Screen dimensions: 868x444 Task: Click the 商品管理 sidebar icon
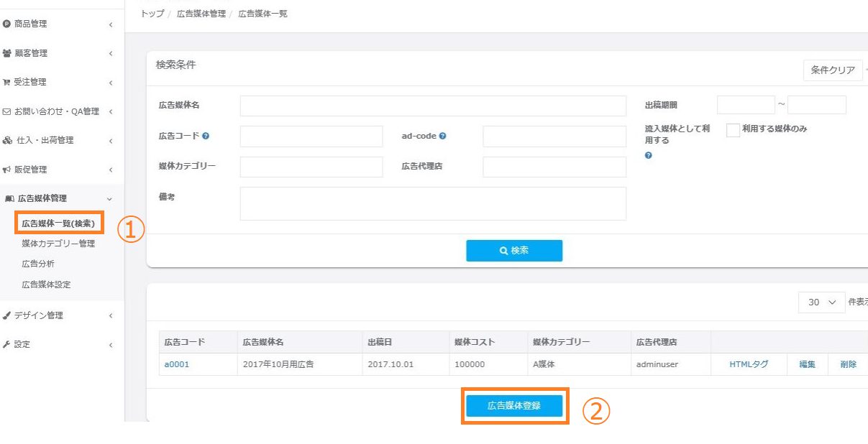(x=7, y=24)
